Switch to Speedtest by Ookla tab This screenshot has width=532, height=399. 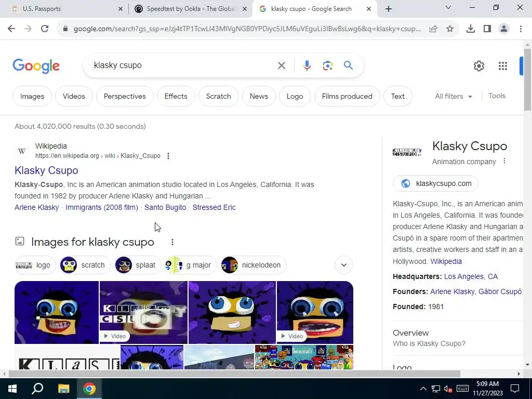[x=190, y=9]
